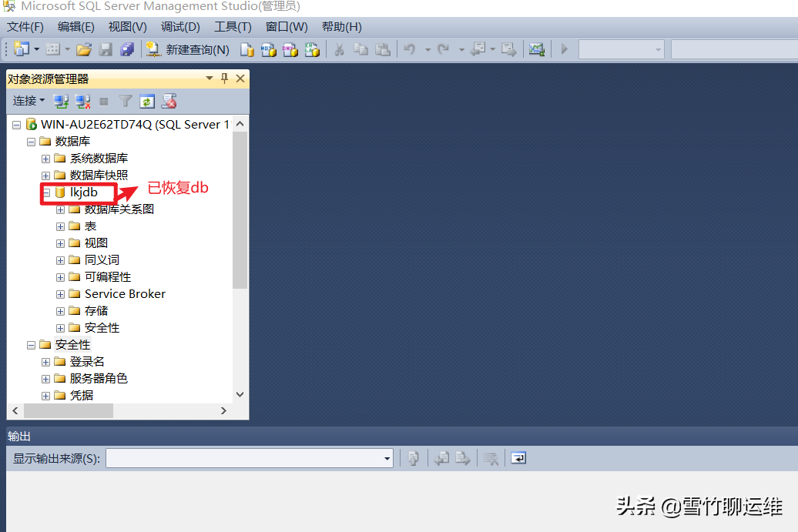Open the 帮助(H) menu

341,26
